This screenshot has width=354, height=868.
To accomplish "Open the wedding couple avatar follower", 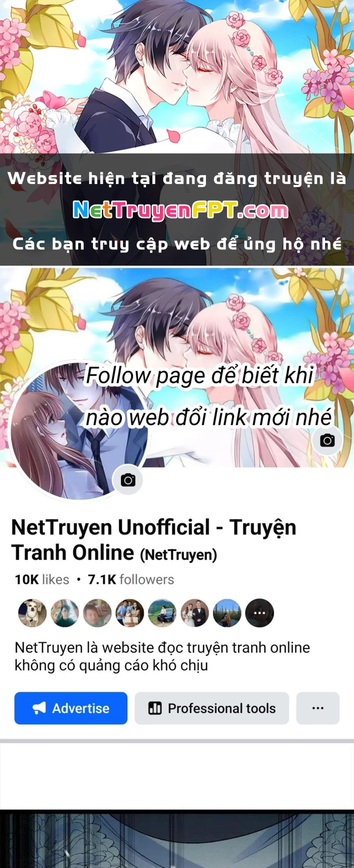I will 195,613.
